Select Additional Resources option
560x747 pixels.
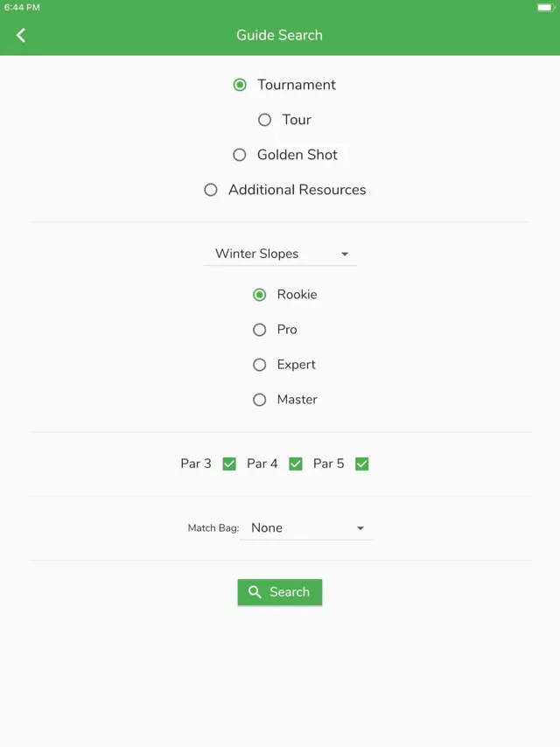[210, 189]
